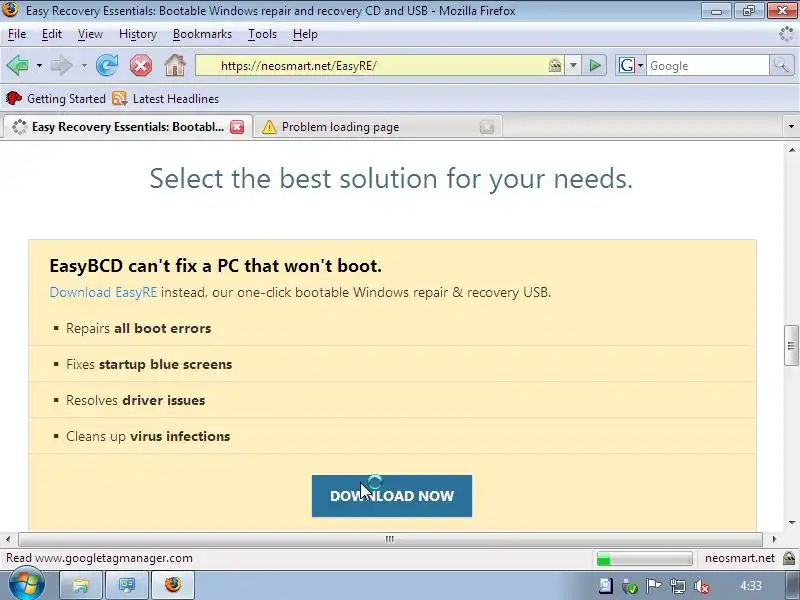This screenshot has width=800, height=600.
Task: Close the Problem loading page tab
Action: [487, 127]
